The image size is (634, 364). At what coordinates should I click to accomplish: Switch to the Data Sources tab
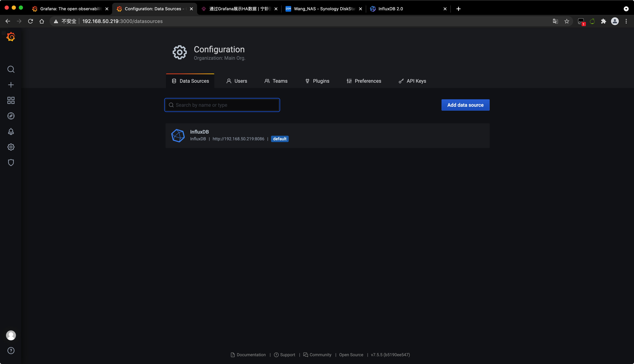tap(190, 81)
